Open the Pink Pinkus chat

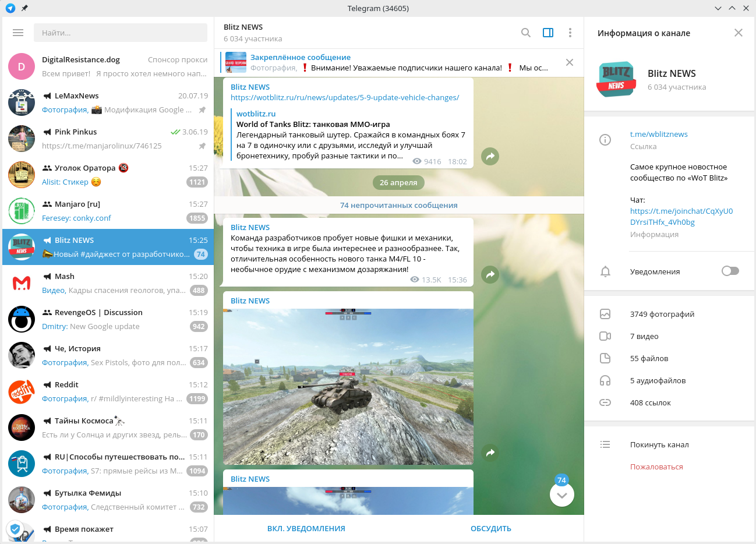click(x=108, y=139)
